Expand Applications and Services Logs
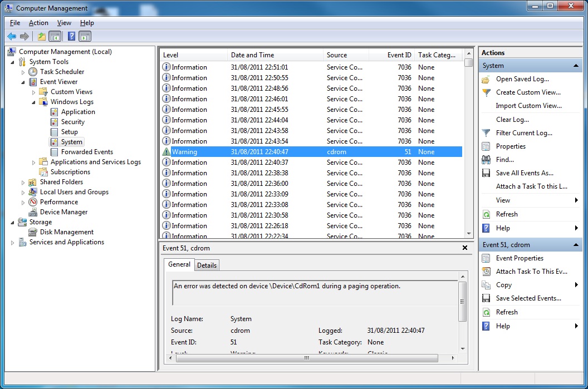This screenshot has height=389, width=588. [x=33, y=162]
